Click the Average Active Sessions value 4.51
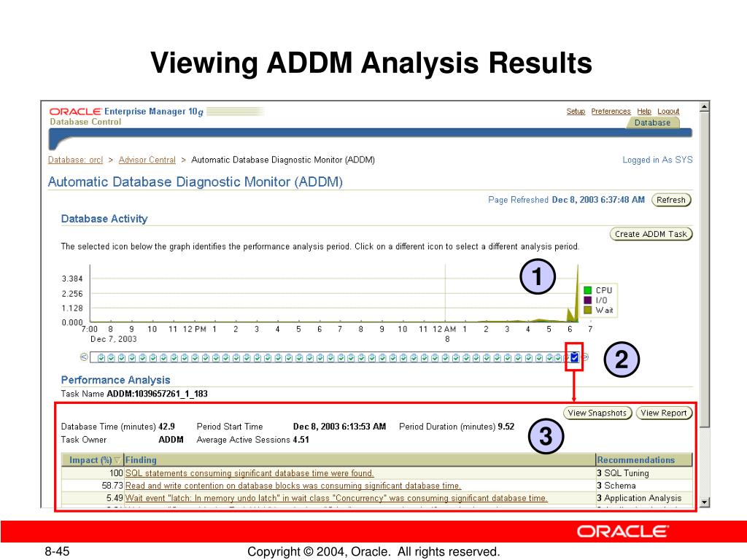The height and width of the screenshot is (560, 747). [301, 440]
